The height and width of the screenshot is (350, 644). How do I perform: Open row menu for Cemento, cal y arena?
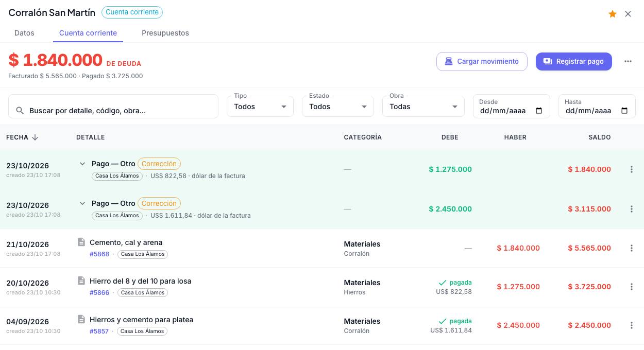click(x=632, y=248)
